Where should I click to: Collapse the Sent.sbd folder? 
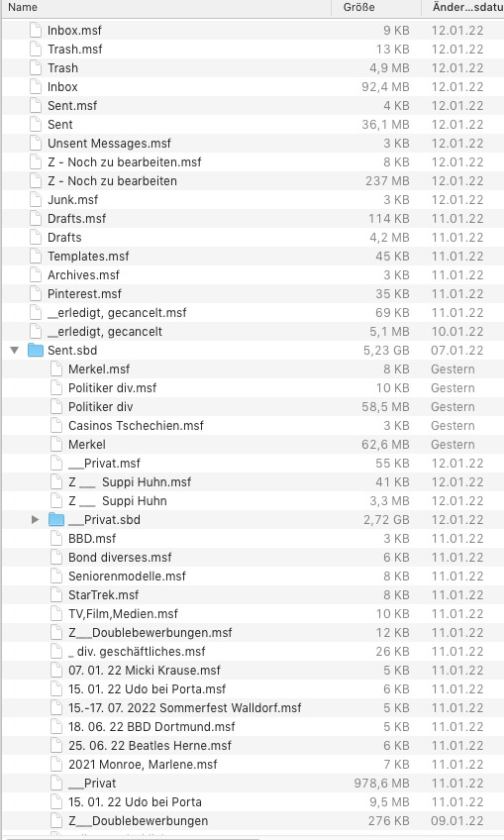pyautogui.click(x=15, y=351)
